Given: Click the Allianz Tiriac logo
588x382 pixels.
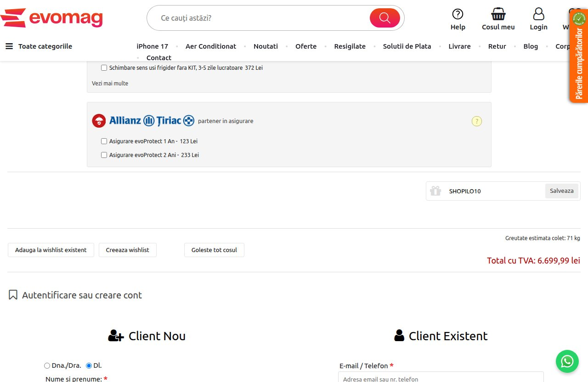Looking at the screenshot, I should point(152,121).
